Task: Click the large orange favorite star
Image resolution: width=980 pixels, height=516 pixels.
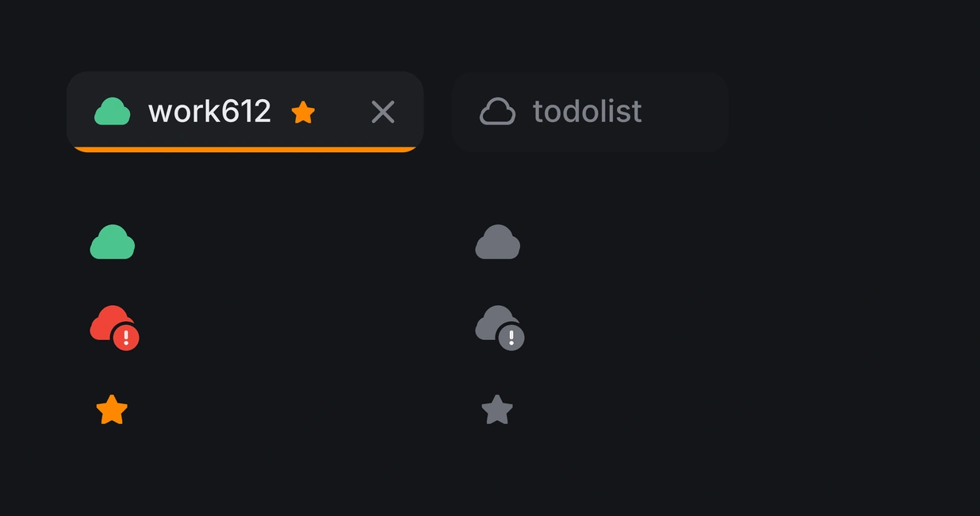Action: click(x=112, y=410)
